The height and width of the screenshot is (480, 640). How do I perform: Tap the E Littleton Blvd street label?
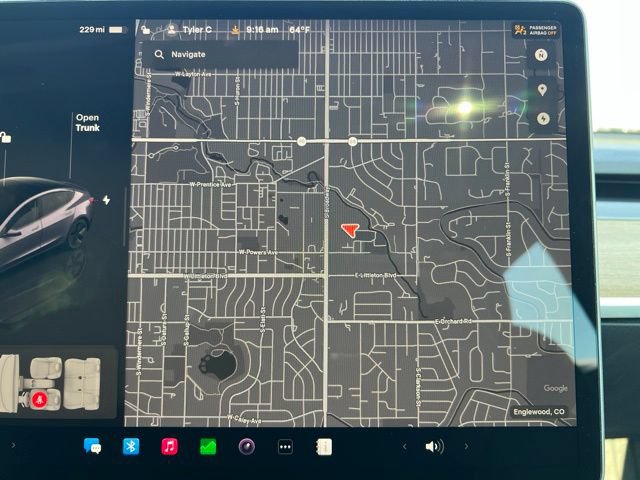pos(375,276)
